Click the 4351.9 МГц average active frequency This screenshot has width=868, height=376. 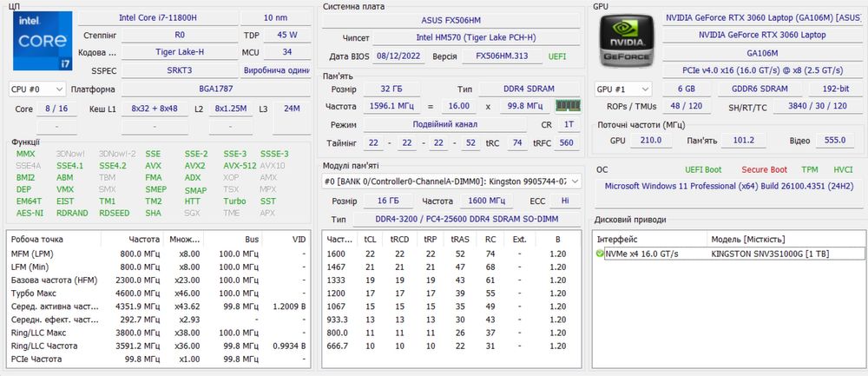[141, 307]
